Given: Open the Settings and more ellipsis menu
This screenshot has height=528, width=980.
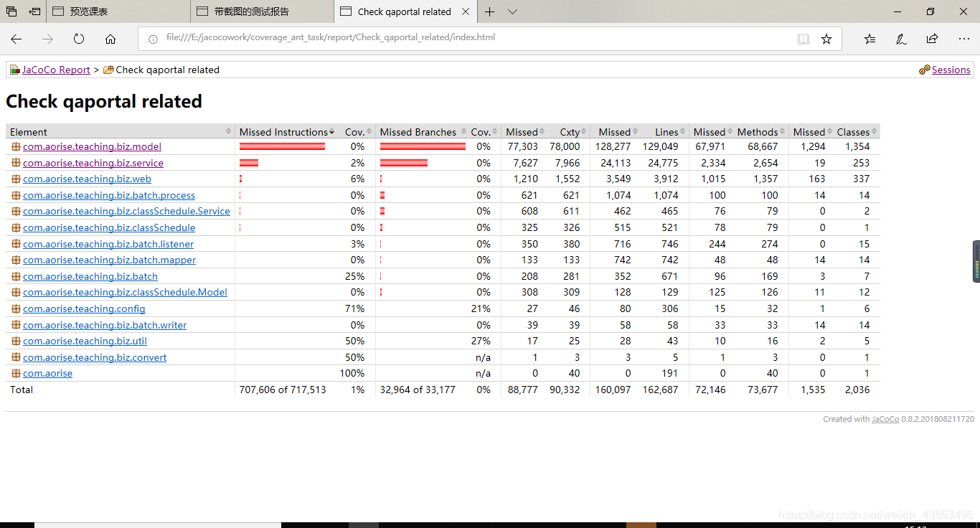Looking at the screenshot, I should 963,39.
